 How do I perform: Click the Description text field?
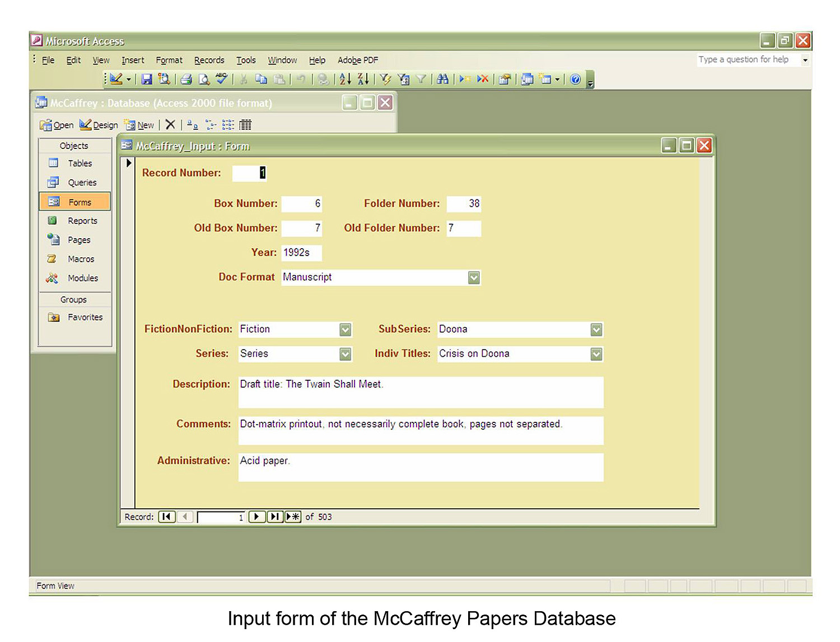(x=421, y=392)
